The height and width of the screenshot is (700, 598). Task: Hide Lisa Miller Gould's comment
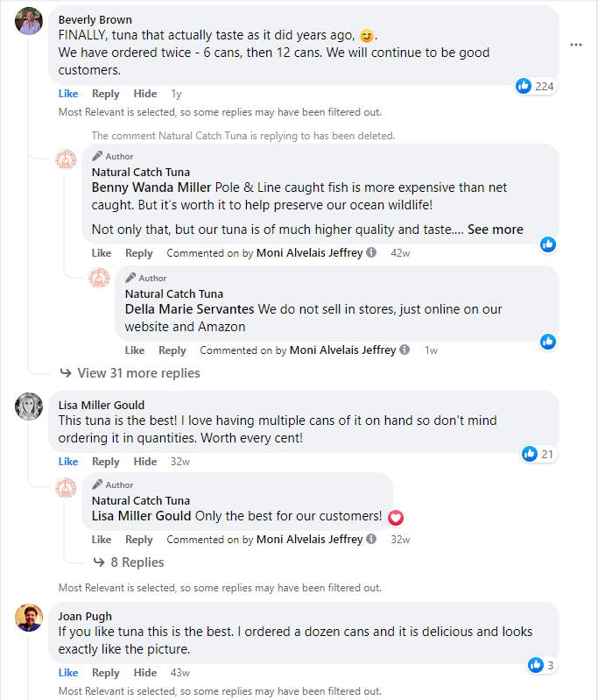click(x=145, y=462)
